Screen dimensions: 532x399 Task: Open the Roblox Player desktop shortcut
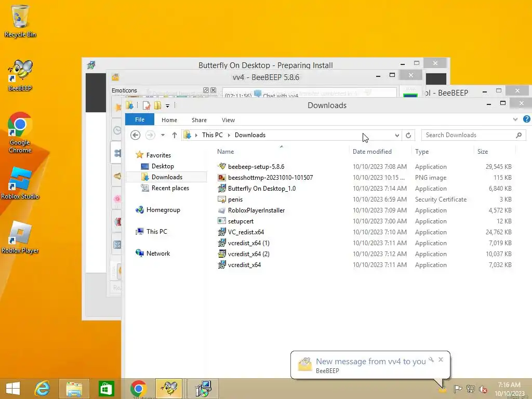20,237
